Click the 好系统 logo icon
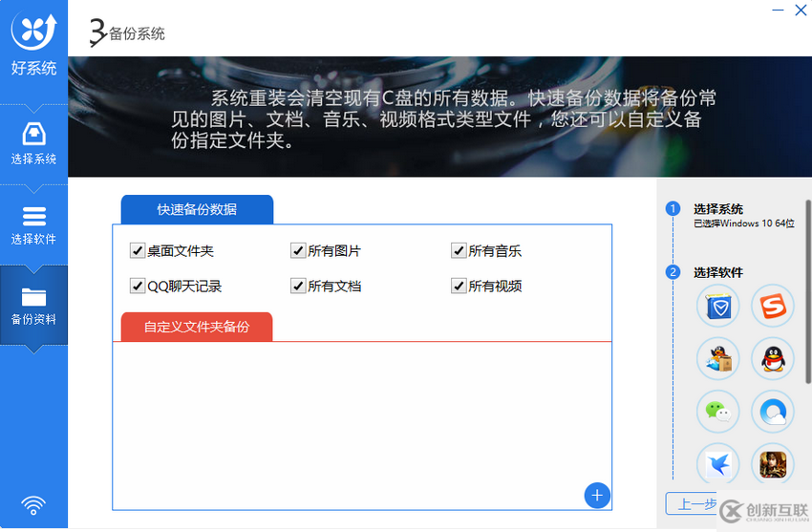The image size is (812, 532). point(33,32)
